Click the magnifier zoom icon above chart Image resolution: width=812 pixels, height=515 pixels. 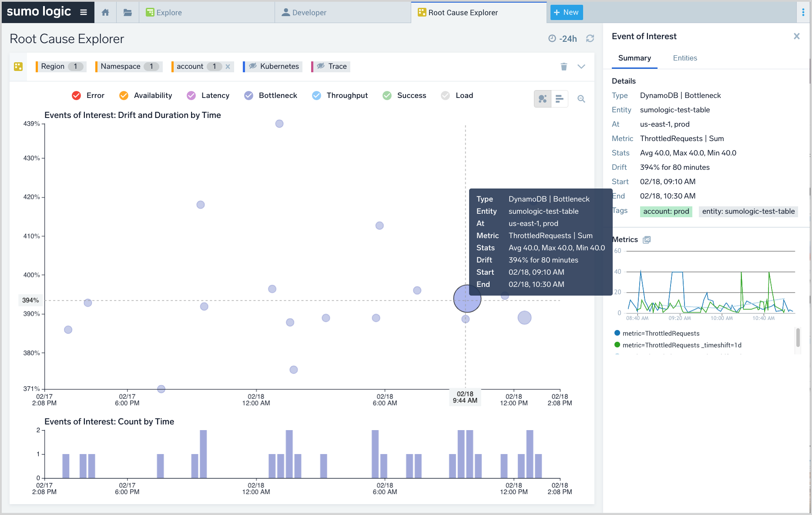pyautogui.click(x=581, y=99)
